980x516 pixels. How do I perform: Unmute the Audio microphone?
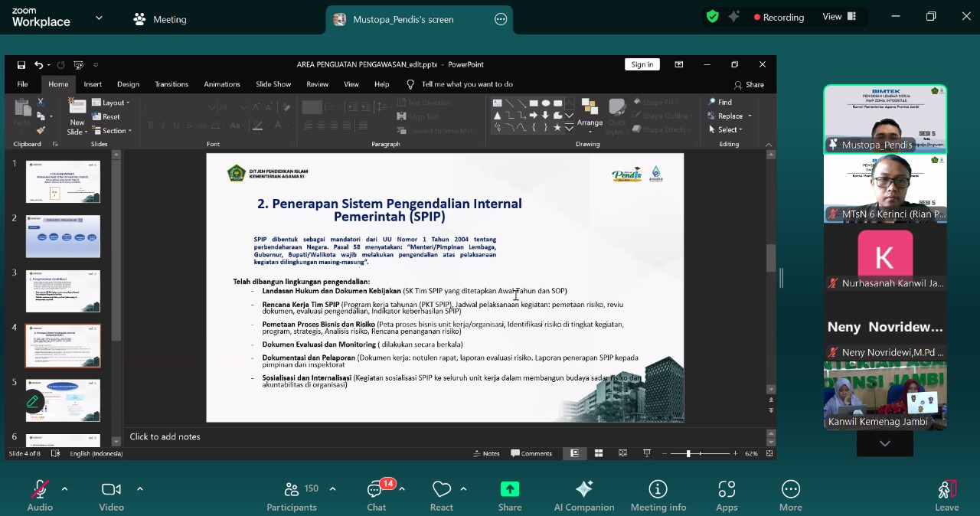(x=40, y=490)
